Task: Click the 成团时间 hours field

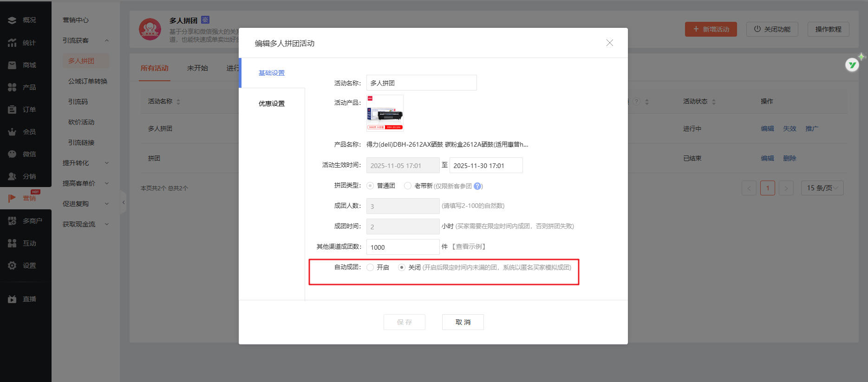Action: [x=403, y=227]
